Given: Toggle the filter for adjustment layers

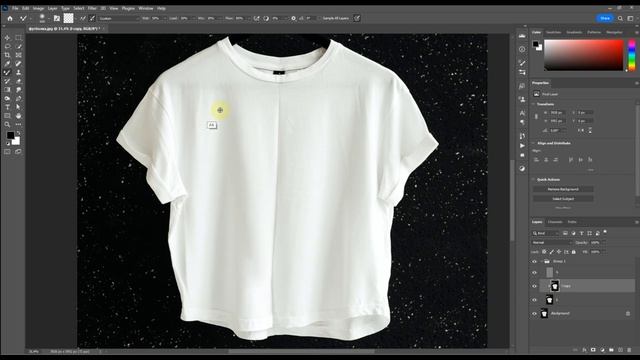Looking at the screenshot, I should coord(573,233).
